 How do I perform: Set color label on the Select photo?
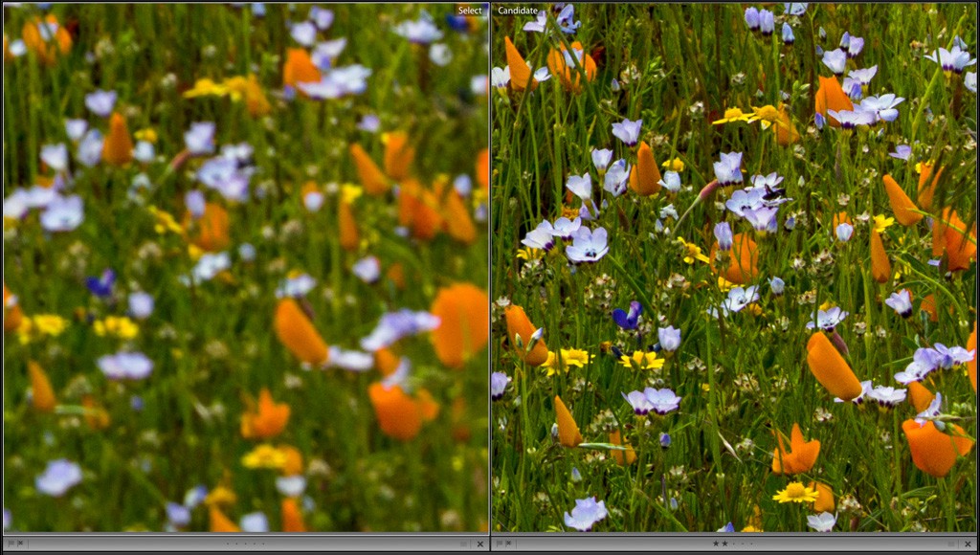[464, 544]
